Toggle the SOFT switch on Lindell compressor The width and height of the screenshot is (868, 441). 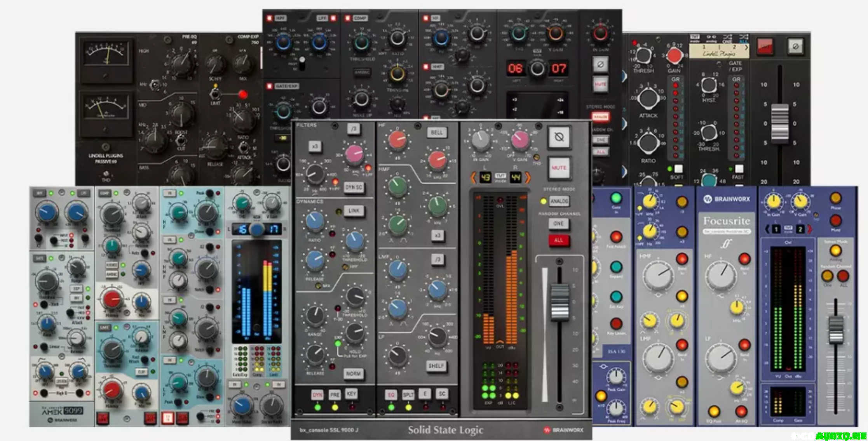click(678, 169)
